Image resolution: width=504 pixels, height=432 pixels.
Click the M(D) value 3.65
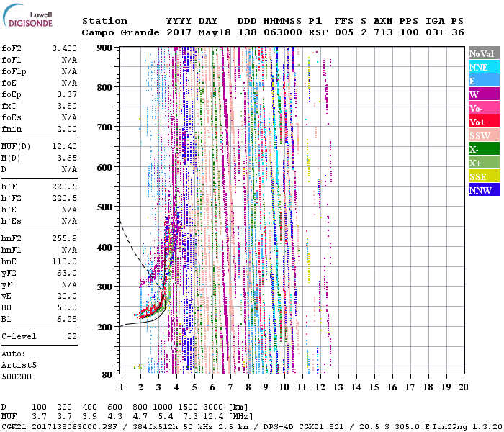click(67, 158)
